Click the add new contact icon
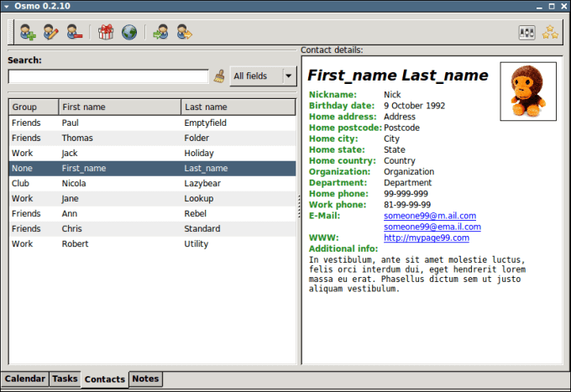This screenshot has height=392, width=571. click(28, 33)
